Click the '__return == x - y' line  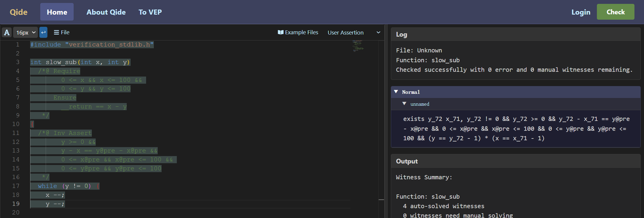pos(94,107)
